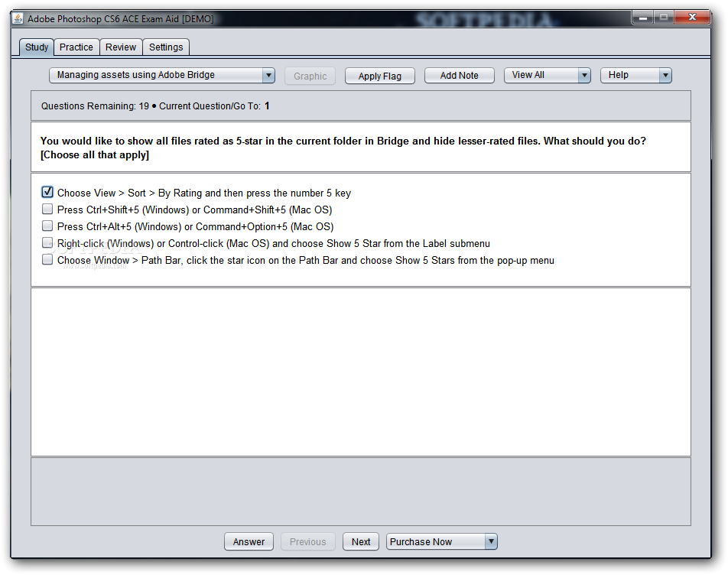Open the Settings tab
The width and height of the screenshot is (728, 575).
click(166, 47)
